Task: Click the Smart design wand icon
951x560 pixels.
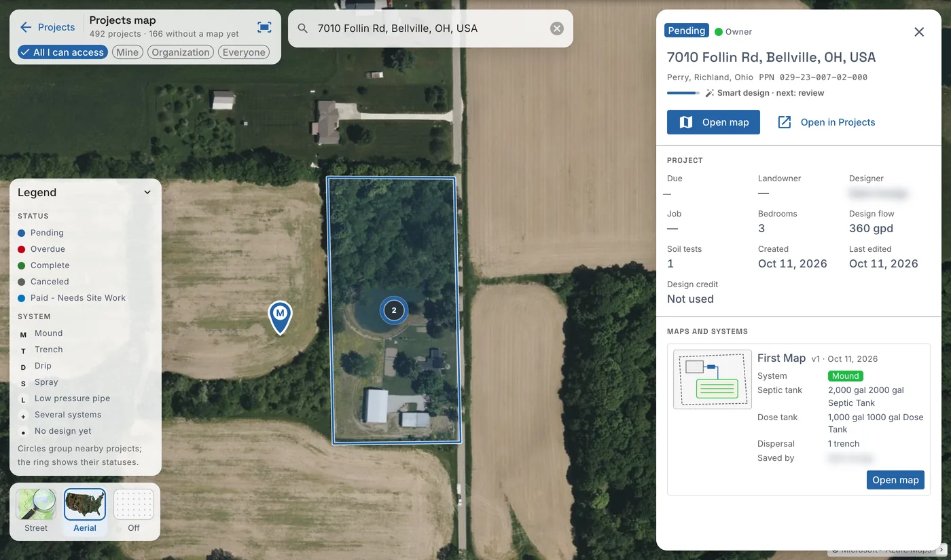Action: click(x=709, y=93)
